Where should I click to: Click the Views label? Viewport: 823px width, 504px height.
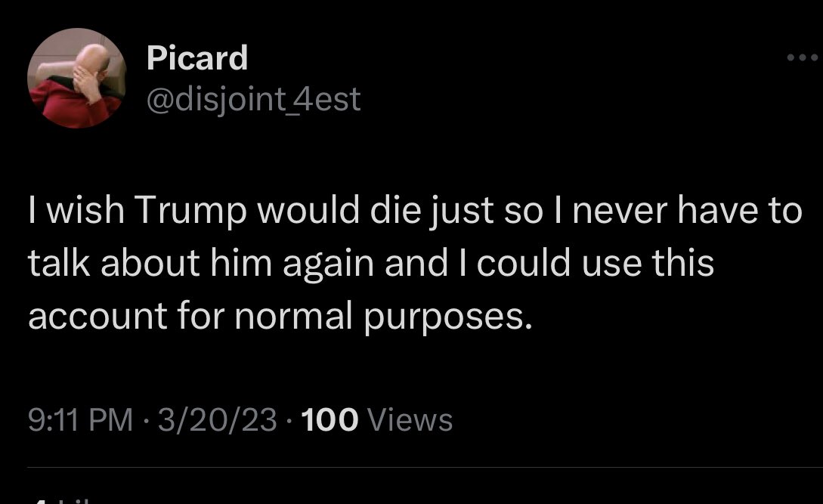pos(410,419)
